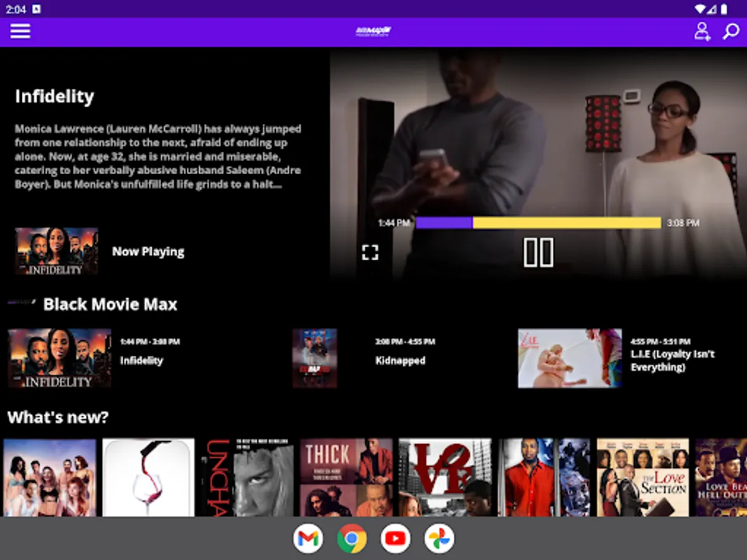Open the Kidnapped schedule title
Screen dimensions: 747x560
pos(400,360)
